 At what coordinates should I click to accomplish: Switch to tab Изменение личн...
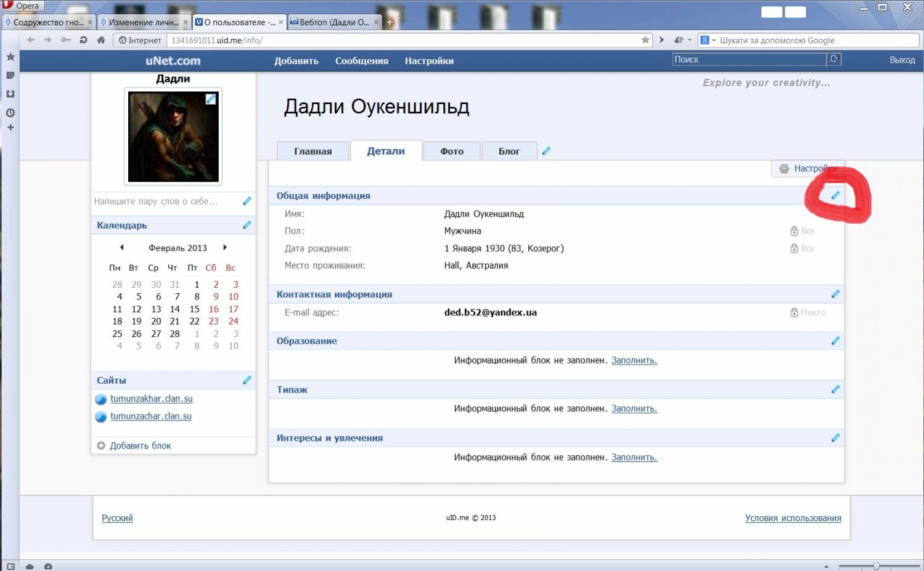click(x=144, y=22)
